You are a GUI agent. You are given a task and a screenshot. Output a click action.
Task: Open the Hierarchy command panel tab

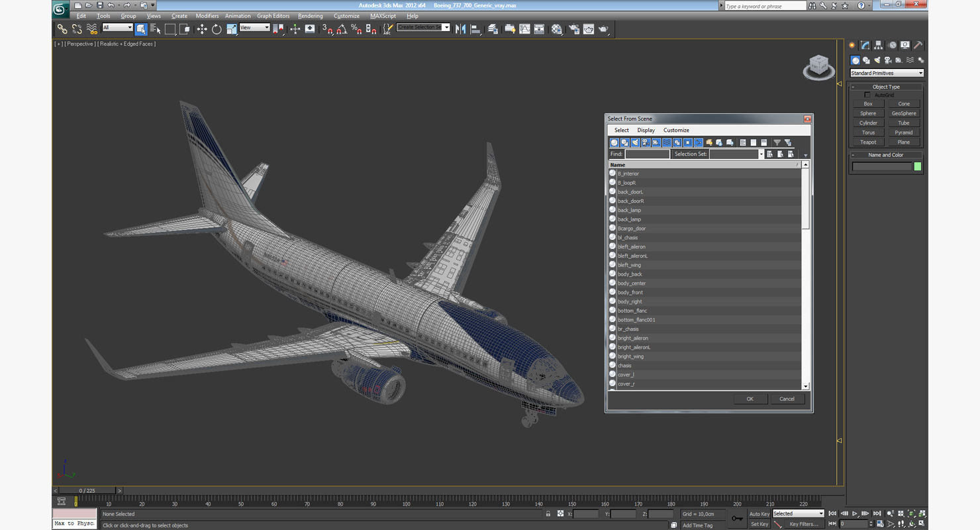click(x=879, y=45)
